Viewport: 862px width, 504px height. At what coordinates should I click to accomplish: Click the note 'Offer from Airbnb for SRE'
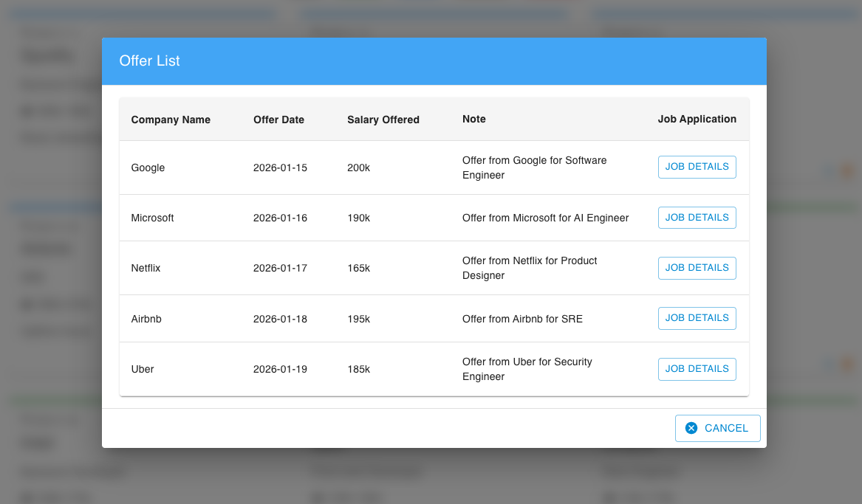[522, 319]
